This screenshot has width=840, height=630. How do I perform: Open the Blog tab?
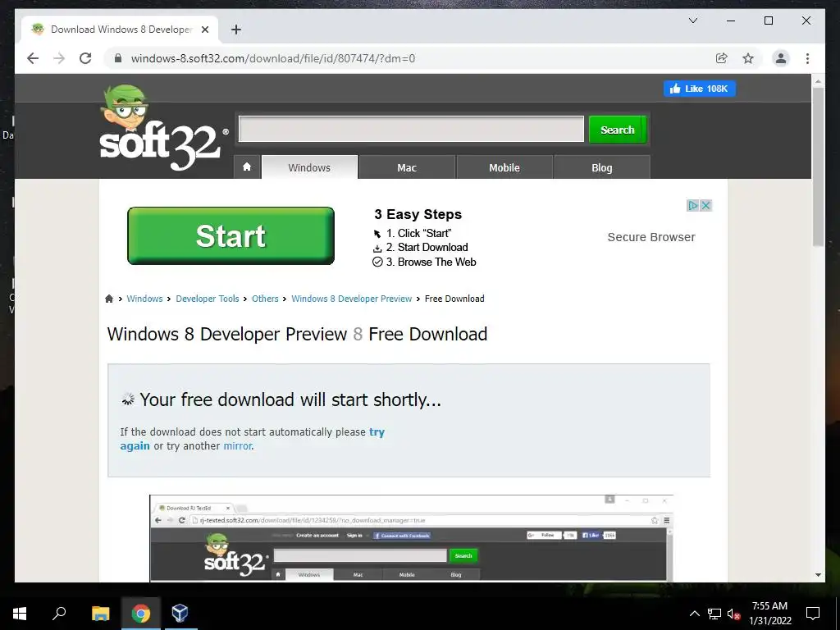(601, 167)
